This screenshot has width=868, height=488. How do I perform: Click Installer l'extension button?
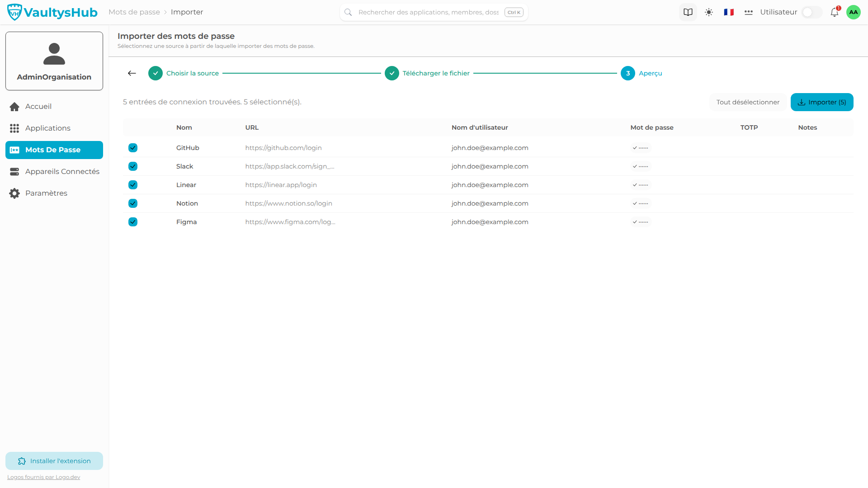click(x=54, y=461)
